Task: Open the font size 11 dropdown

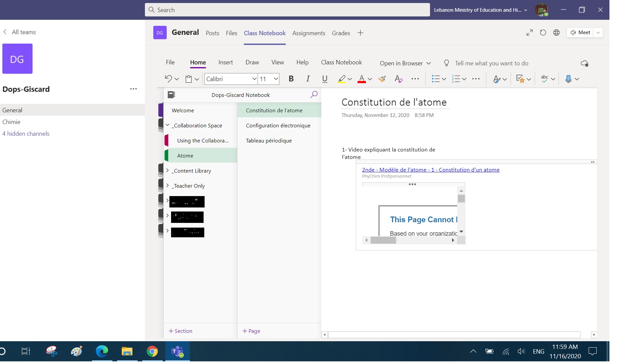Action: 276,79
